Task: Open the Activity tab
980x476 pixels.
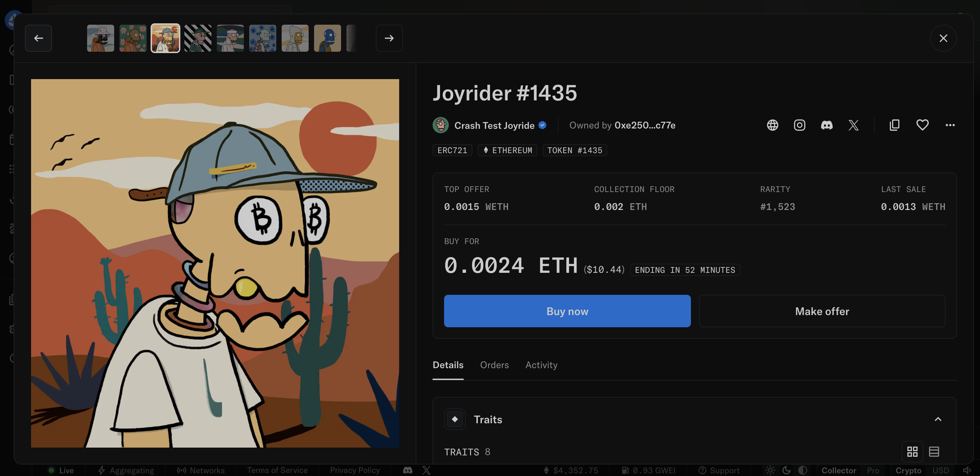Action: tap(541, 365)
